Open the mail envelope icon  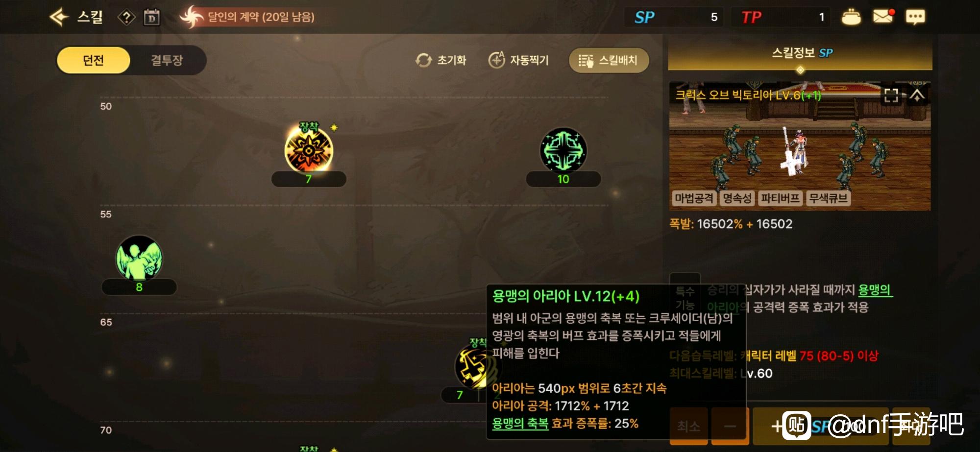tap(883, 16)
